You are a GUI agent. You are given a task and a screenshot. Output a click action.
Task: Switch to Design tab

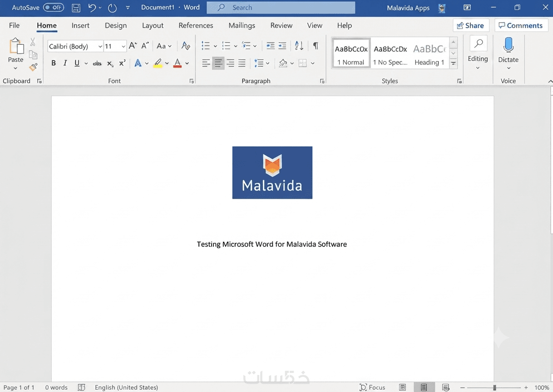click(x=116, y=25)
